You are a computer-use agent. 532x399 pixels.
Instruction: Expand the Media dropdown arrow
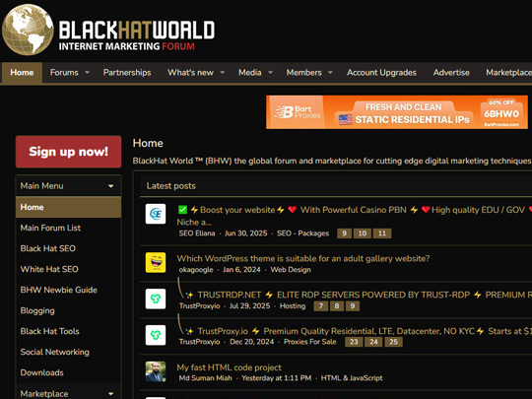tap(270, 72)
